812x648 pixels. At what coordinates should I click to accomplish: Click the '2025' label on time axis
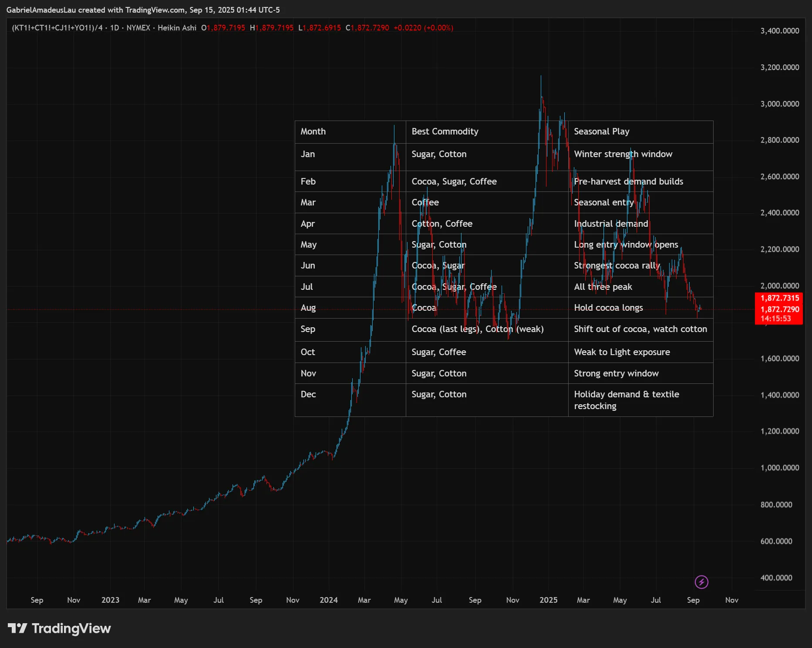click(x=549, y=600)
